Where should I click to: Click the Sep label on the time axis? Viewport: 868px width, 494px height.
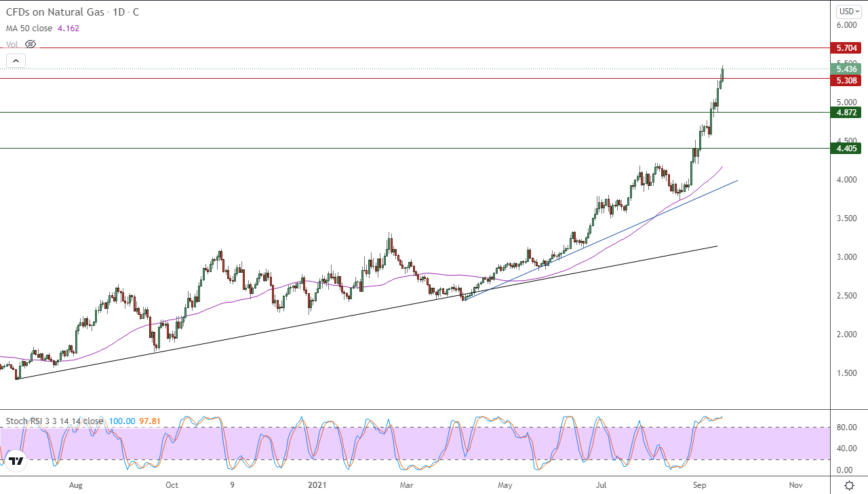(x=699, y=485)
